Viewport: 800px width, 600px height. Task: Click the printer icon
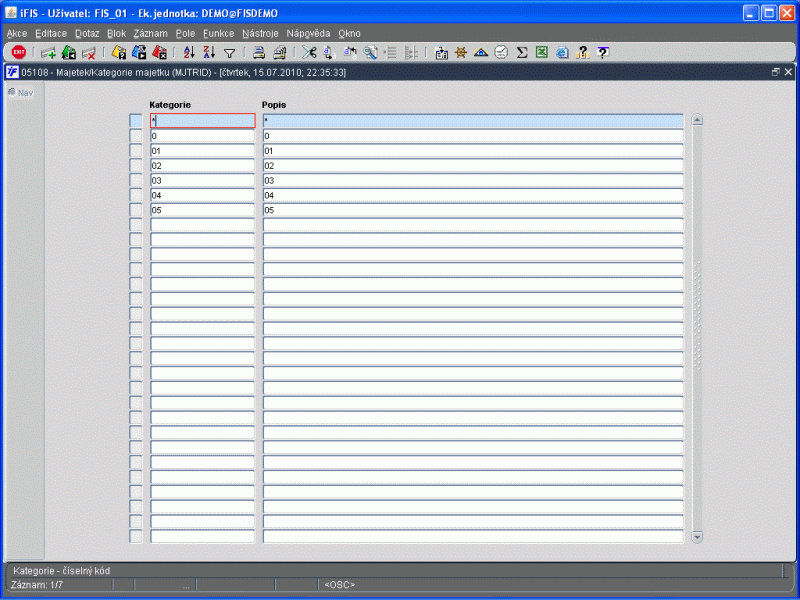coord(259,52)
